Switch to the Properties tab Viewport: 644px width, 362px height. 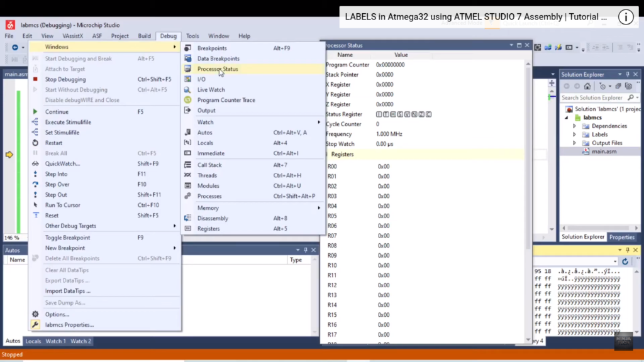click(622, 237)
